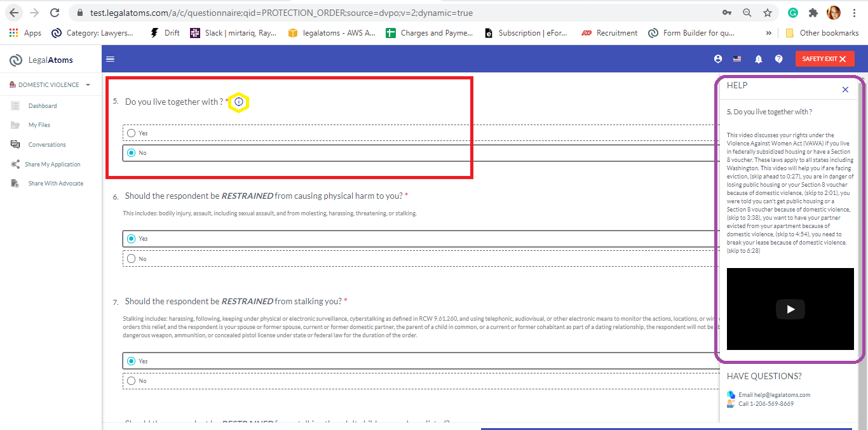Click the LegalAtoms logo
The width and height of the screenshot is (868, 430).
tap(41, 60)
